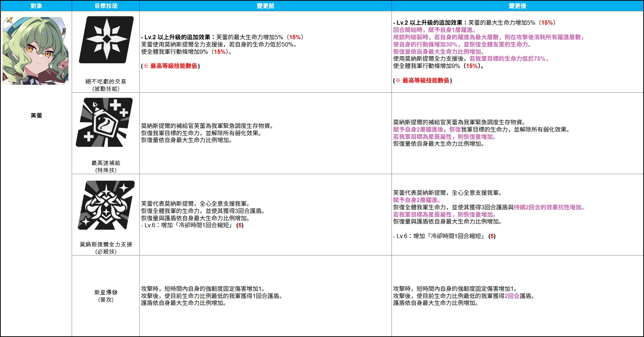
Task: Click 最高速補給 before-change line about removing debuffs
Action: coord(201,133)
